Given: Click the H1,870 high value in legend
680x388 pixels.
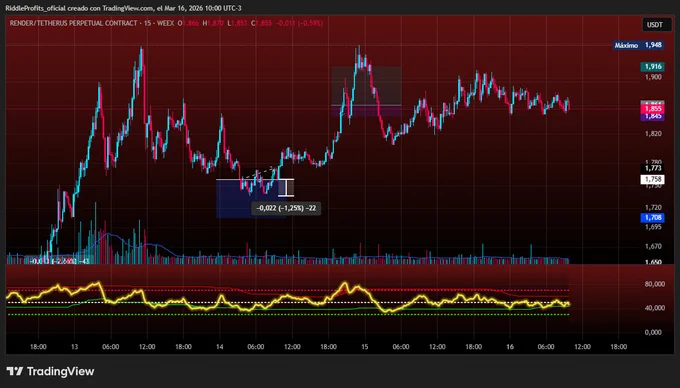Looking at the screenshot, I should click(x=214, y=23).
